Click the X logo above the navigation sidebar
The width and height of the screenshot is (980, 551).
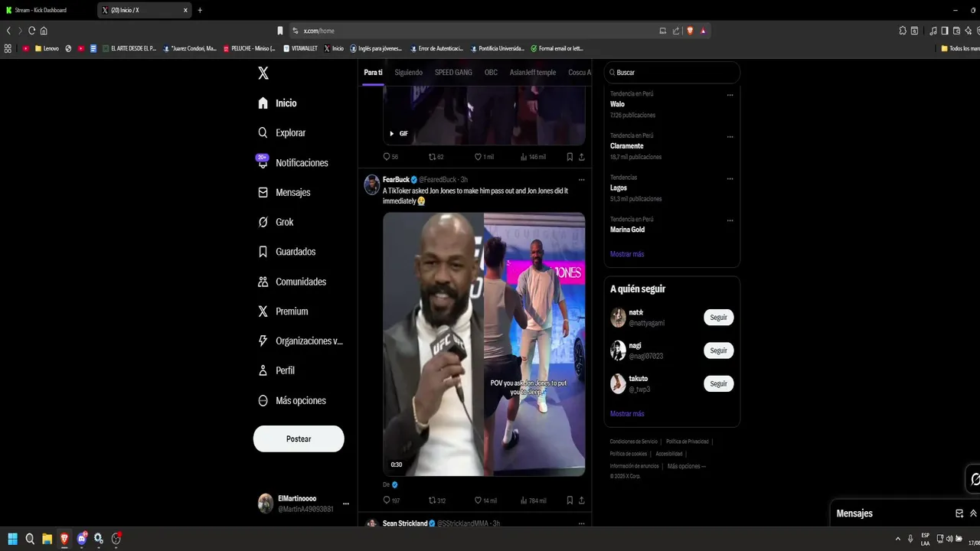pos(263,73)
